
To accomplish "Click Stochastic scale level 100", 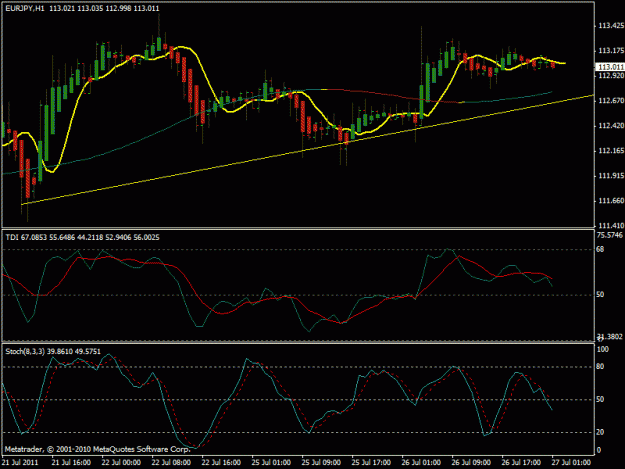I will pos(603,349).
